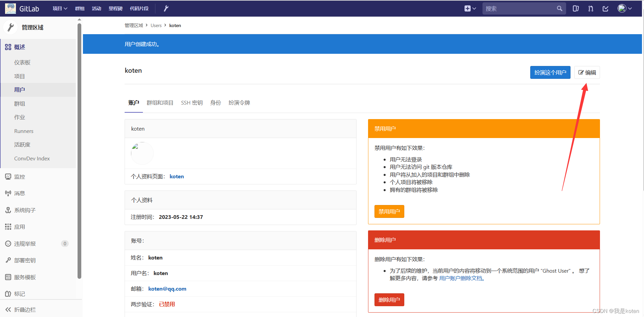Click the 违规举报 face icon
This screenshot has width=644, height=317.
[8, 244]
